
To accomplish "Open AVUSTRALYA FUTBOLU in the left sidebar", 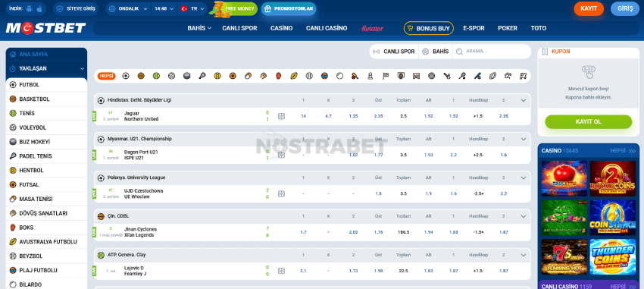I will (46, 242).
